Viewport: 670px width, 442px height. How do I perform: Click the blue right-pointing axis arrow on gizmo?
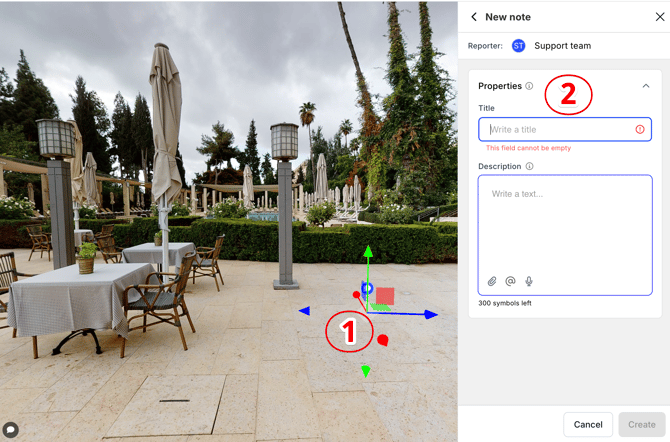[430, 314]
